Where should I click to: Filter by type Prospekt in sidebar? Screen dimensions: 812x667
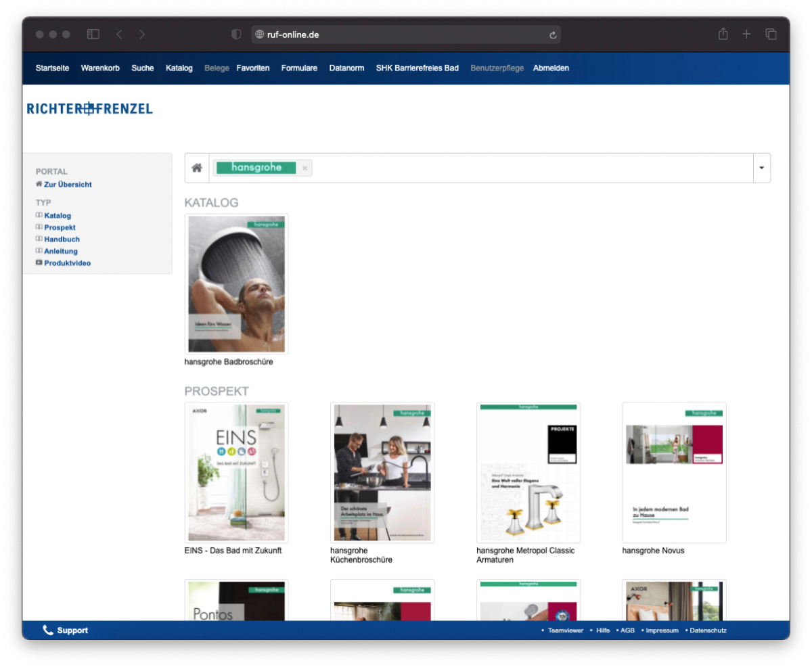click(60, 227)
